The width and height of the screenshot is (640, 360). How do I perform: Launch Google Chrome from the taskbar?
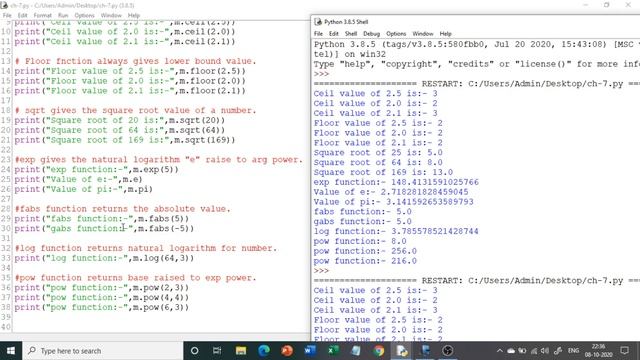point(379,351)
